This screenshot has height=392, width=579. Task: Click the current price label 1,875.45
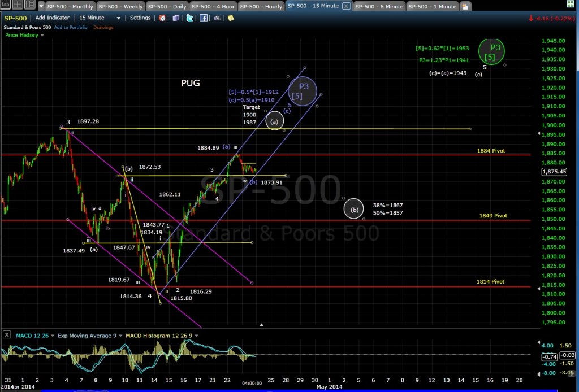click(x=554, y=172)
